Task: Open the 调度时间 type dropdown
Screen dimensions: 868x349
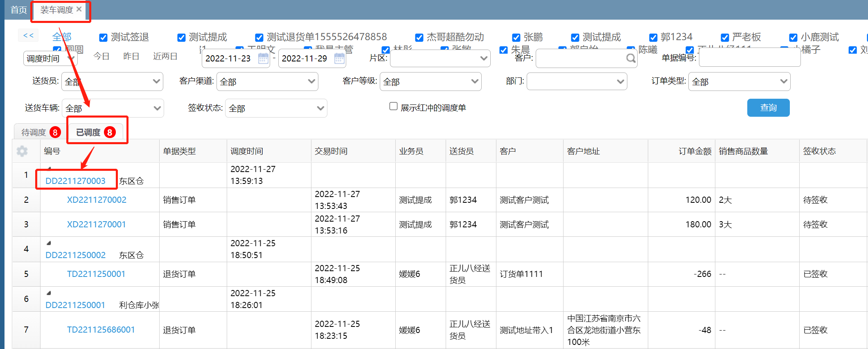Action: click(50, 59)
